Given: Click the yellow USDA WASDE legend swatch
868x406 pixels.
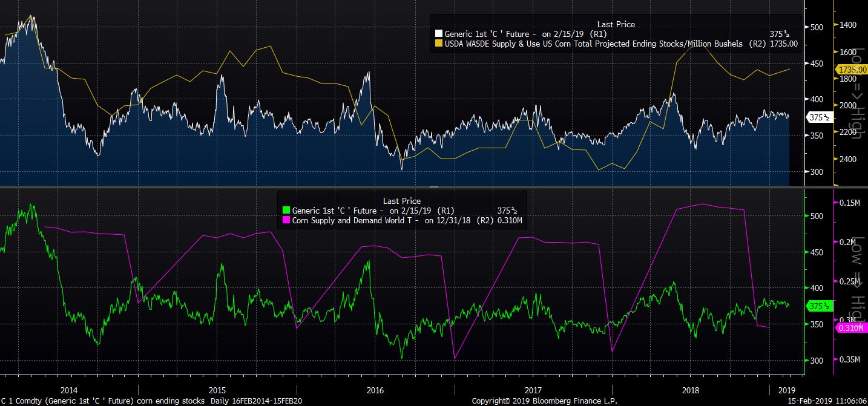Looking at the screenshot, I should pos(439,44).
